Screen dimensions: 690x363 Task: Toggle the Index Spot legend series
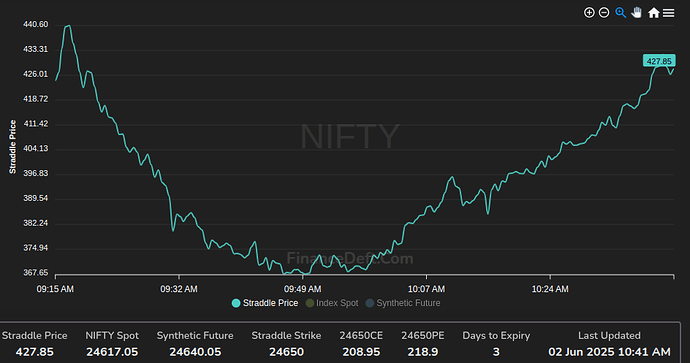pyautogui.click(x=332, y=303)
